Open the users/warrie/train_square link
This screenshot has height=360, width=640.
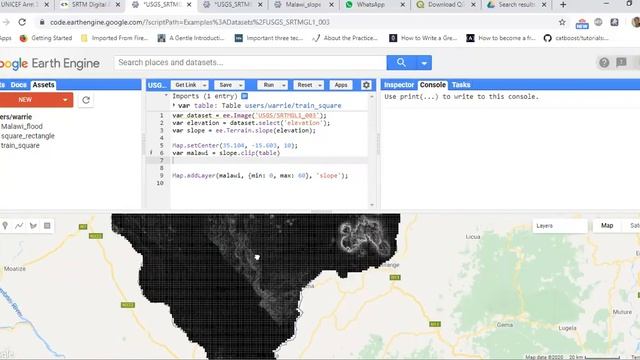click(293, 105)
